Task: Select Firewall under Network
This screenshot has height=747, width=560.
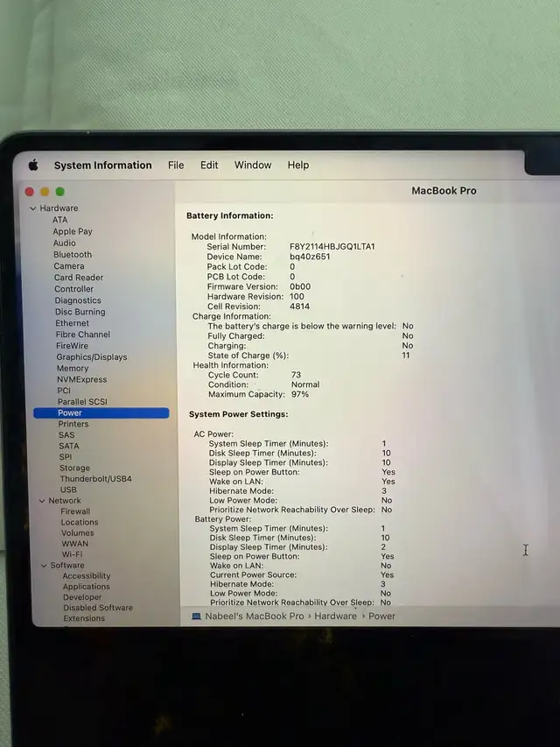Action: point(75,511)
